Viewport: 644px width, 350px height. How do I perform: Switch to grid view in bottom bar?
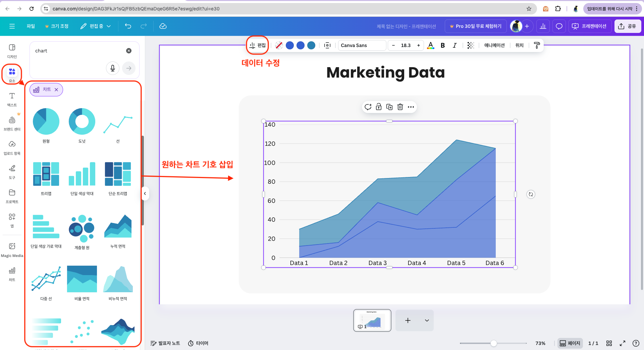(x=609, y=343)
